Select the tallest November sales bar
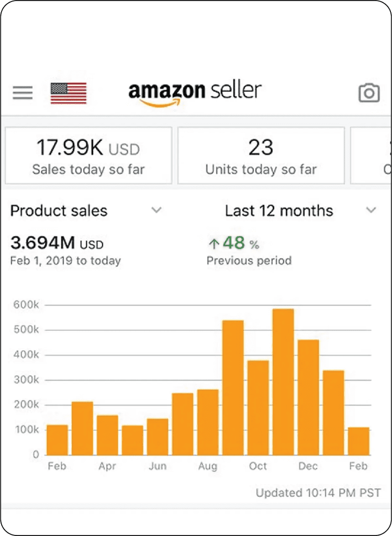Screen dimensions: 392x536 pos(283,382)
